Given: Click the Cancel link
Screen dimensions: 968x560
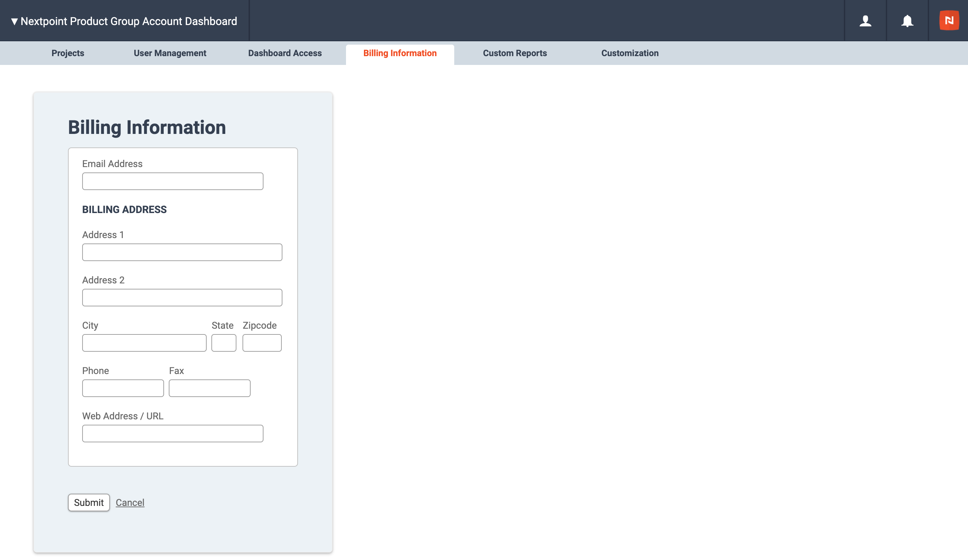Looking at the screenshot, I should [x=130, y=503].
